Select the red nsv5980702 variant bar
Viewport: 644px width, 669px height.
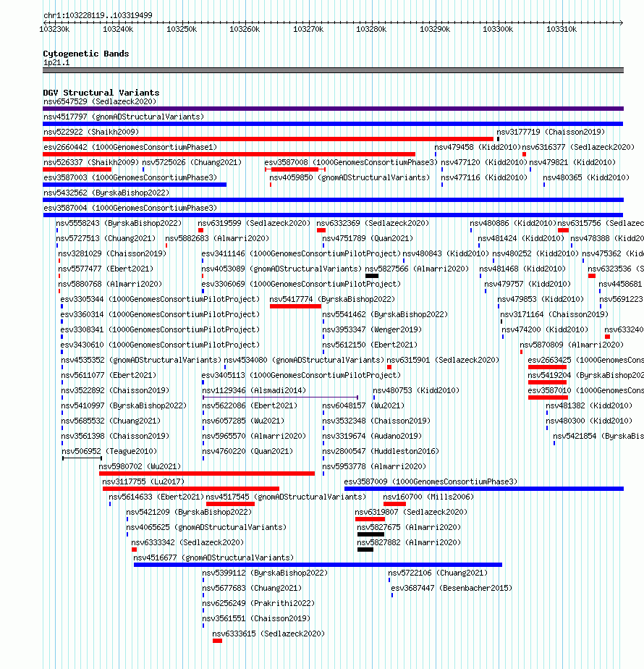[x=207, y=474]
